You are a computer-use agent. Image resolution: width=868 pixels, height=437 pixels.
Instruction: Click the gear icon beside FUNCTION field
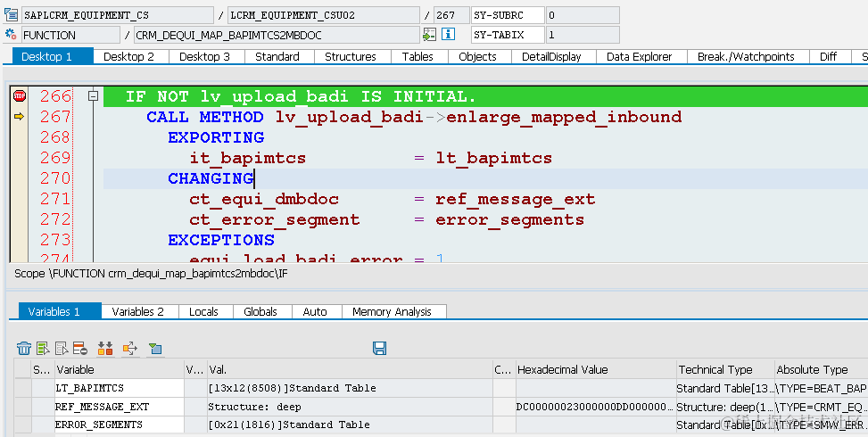(11, 35)
